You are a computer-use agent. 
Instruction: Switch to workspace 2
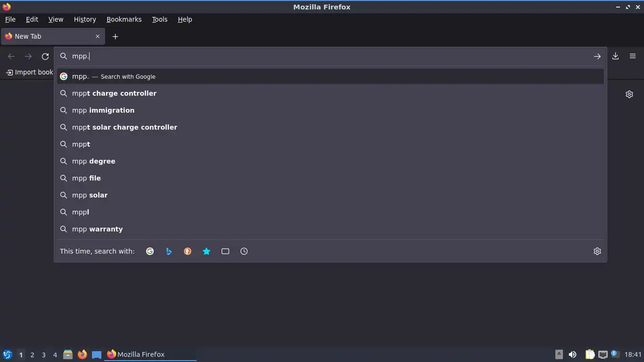pos(32,354)
